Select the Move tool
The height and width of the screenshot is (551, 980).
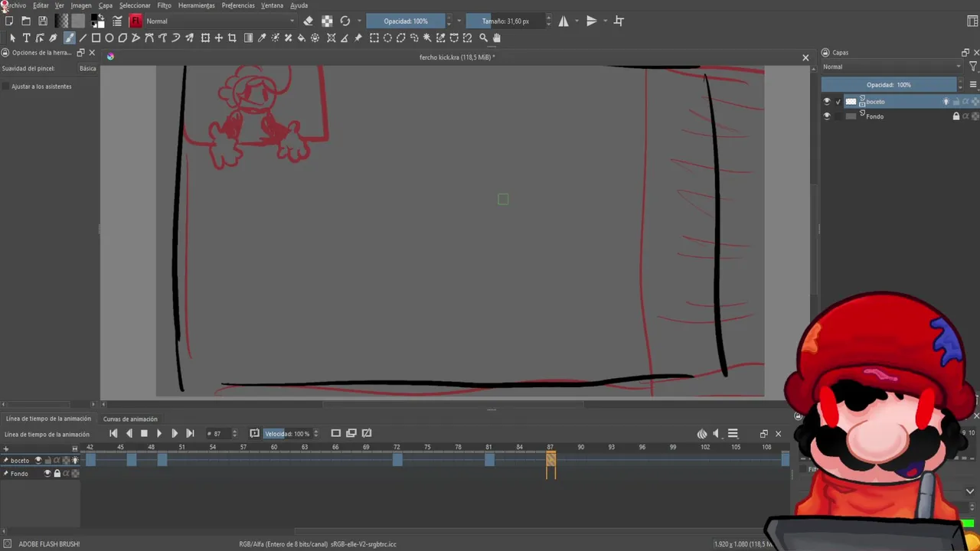[x=219, y=37]
